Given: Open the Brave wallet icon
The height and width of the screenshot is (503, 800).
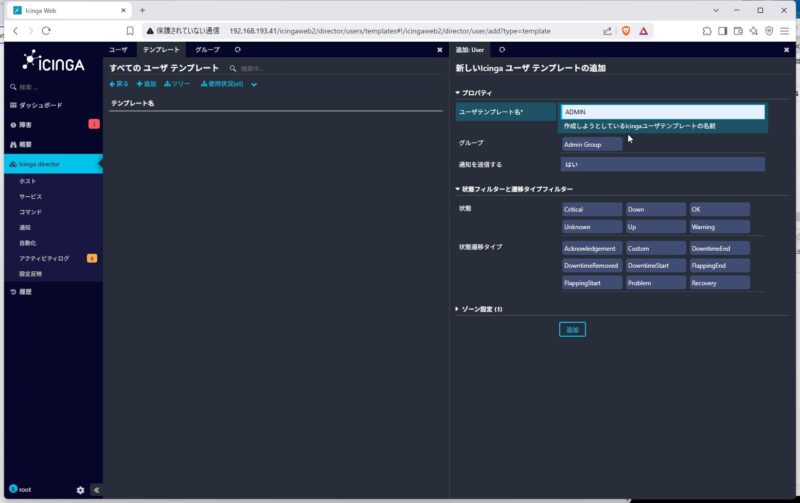Looking at the screenshot, I should 738,31.
